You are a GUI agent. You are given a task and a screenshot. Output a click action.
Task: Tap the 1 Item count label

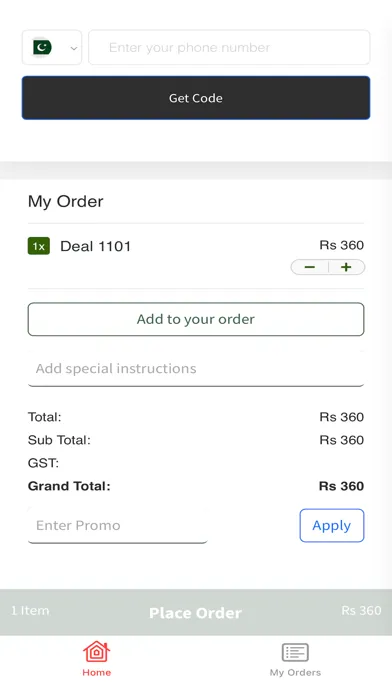[30, 611]
